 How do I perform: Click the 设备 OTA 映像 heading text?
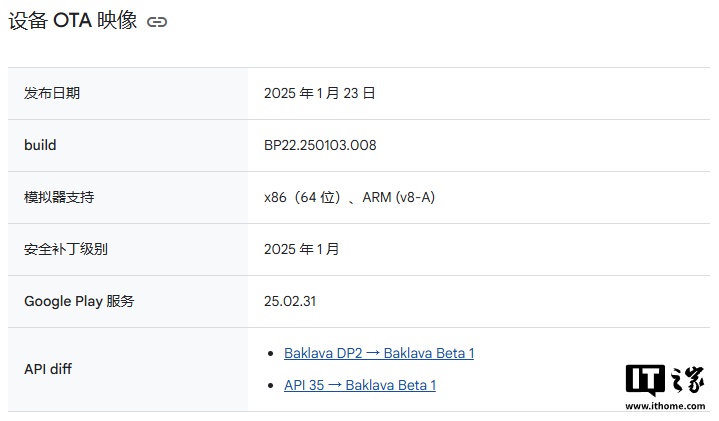(x=73, y=21)
